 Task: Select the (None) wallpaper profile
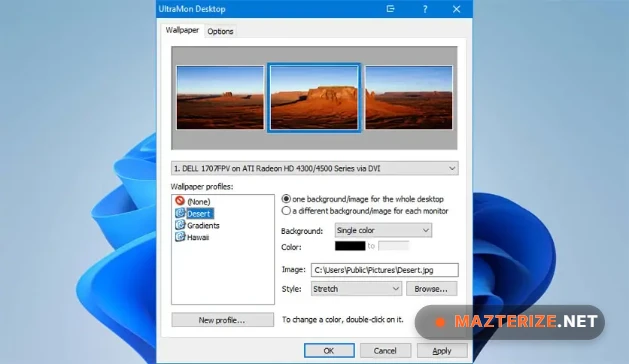pos(199,201)
